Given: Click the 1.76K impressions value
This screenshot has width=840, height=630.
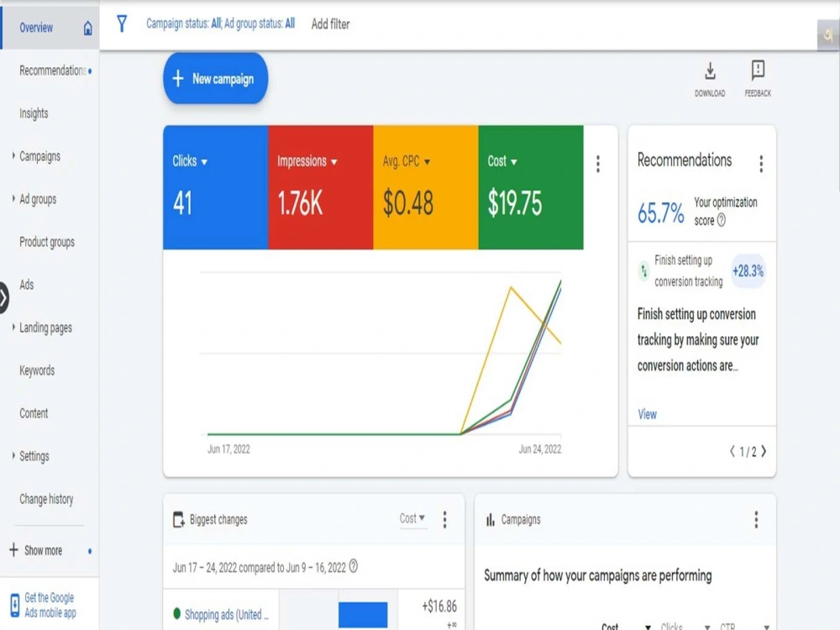Looking at the screenshot, I should pos(300,203).
